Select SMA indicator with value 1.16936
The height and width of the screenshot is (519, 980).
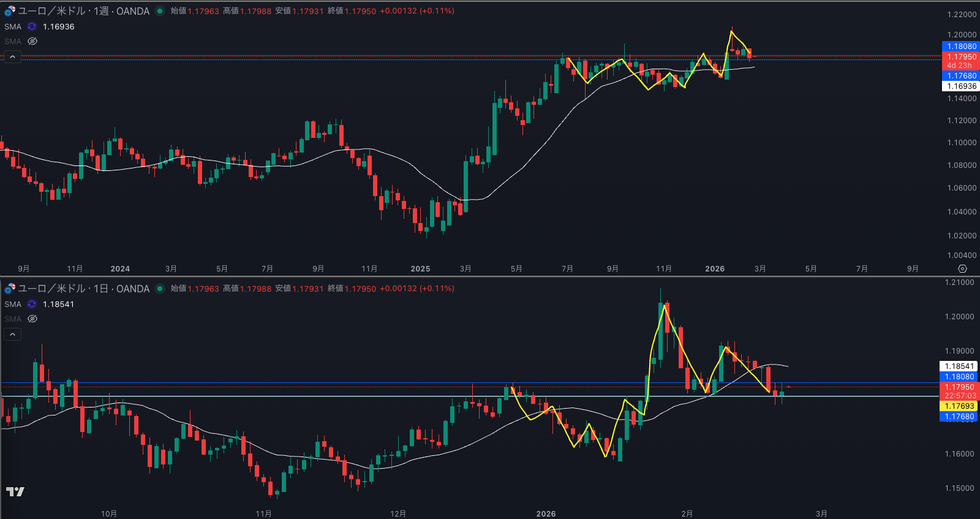[x=12, y=27]
